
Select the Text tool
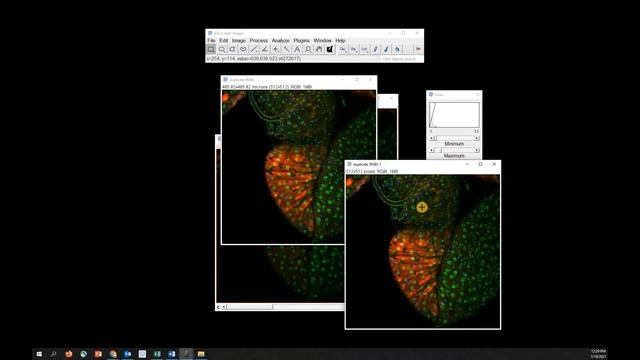click(x=297, y=49)
